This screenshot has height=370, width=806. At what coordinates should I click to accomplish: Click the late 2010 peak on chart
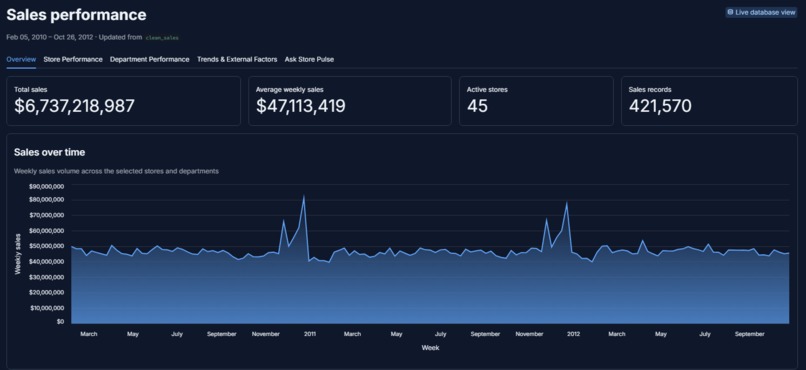304,196
